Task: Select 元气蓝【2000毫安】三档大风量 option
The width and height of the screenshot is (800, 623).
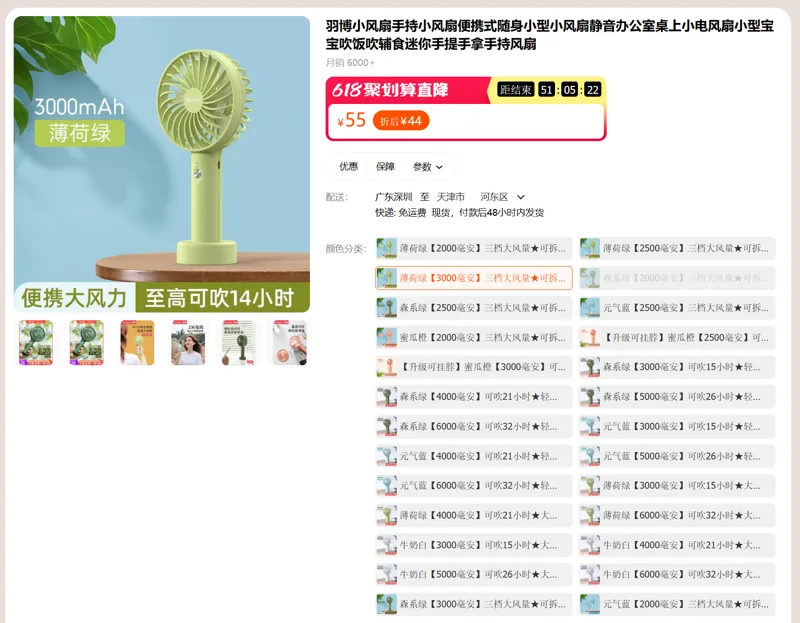Action: point(678,604)
